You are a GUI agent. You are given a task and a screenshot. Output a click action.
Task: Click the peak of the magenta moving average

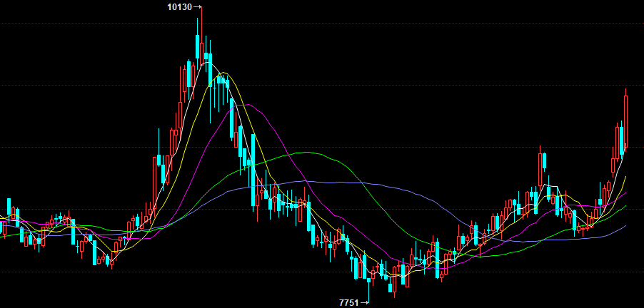(246, 105)
